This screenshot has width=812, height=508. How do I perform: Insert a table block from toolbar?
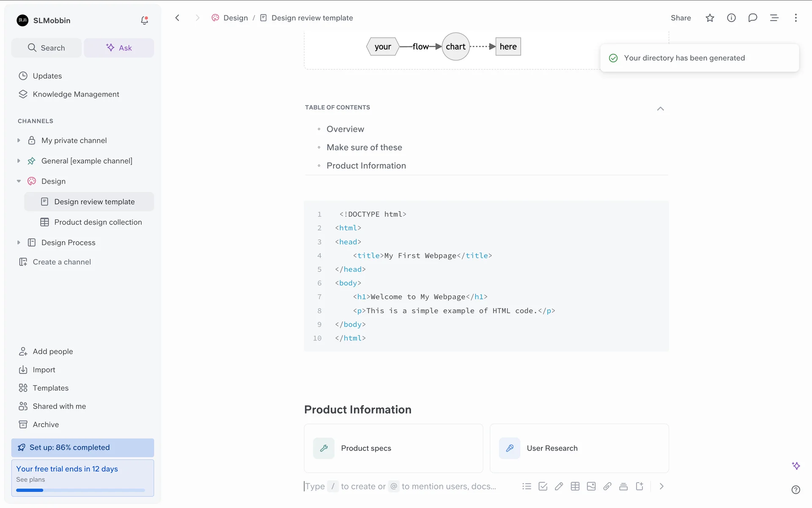click(x=575, y=486)
